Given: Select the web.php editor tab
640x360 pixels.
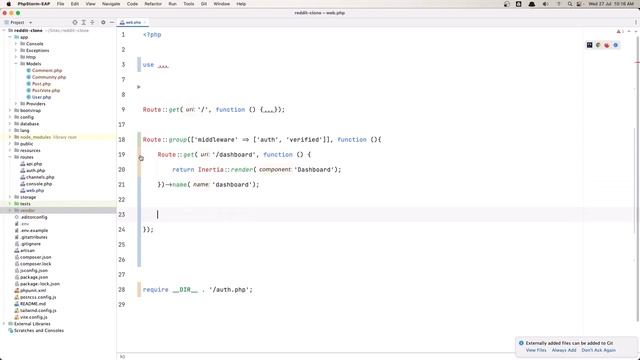Looking at the screenshot, I should point(132,22).
